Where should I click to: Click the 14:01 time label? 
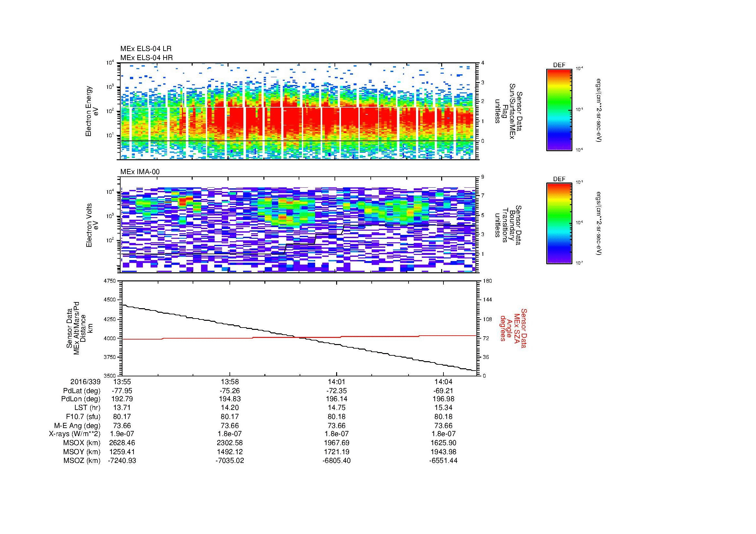coord(336,382)
